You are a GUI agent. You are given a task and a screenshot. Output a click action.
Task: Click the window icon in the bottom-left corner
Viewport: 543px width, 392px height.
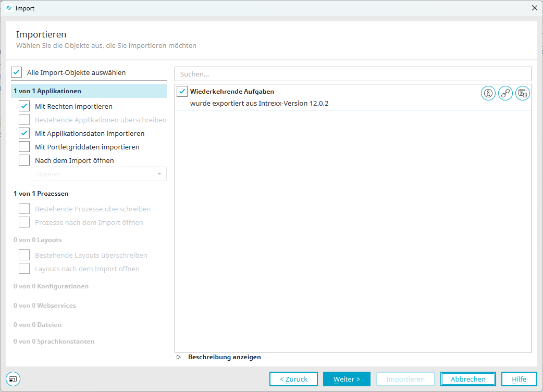point(13,378)
